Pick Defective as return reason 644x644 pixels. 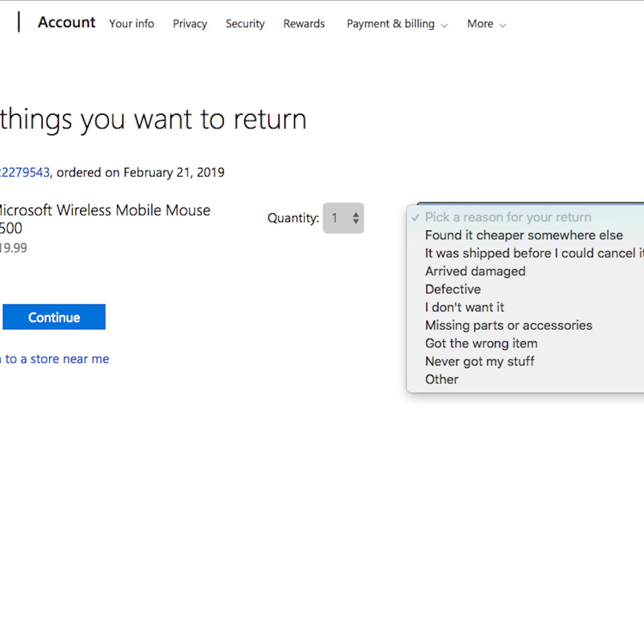click(453, 289)
